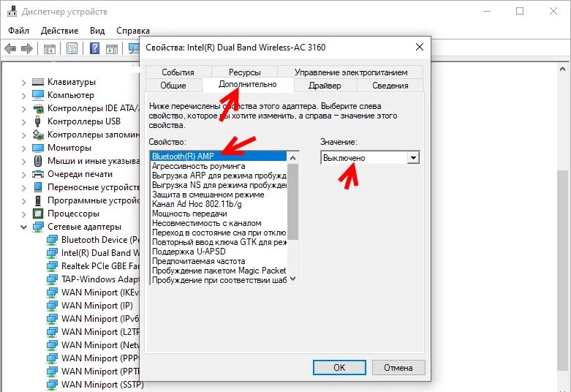Viewport: 571px width, 392px height.
Task: Click the Software devices icon
Action: coord(38,200)
